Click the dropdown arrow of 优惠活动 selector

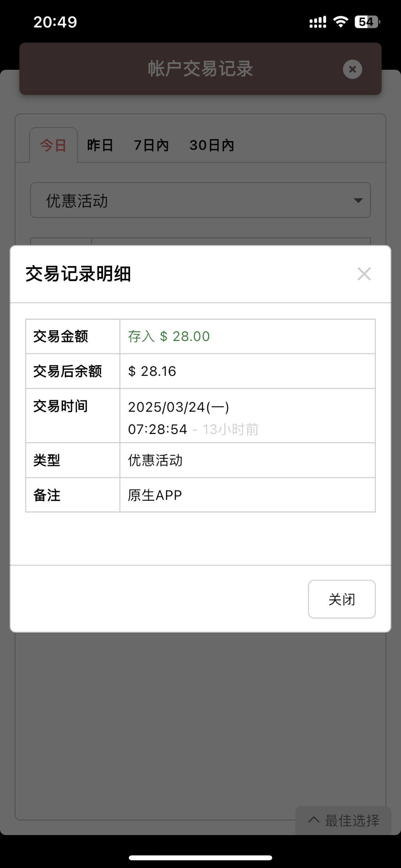pos(358,200)
